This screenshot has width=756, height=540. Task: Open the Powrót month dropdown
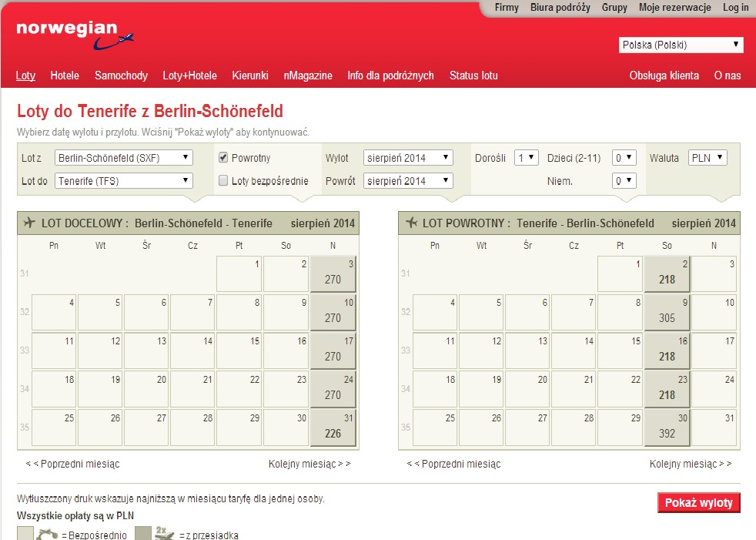pyautogui.click(x=408, y=181)
